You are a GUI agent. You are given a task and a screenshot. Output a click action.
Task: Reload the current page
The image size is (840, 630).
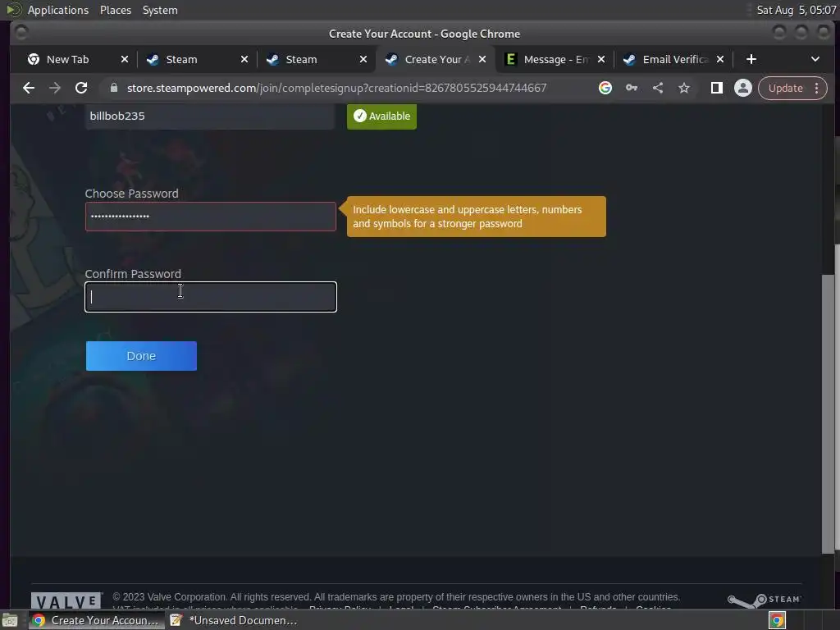(81, 88)
